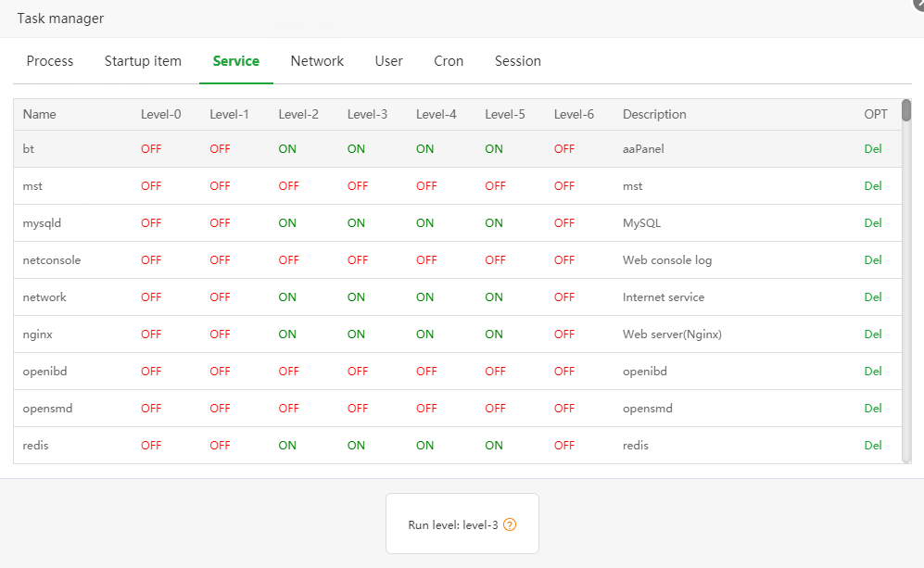Delete the bt service
This screenshot has width=924, height=568.
click(873, 149)
